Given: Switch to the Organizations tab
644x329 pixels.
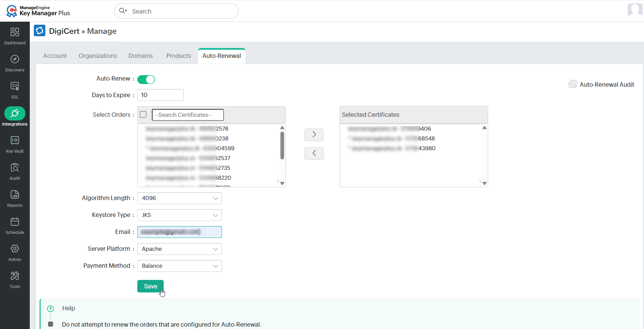Looking at the screenshot, I should coord(98,56).
